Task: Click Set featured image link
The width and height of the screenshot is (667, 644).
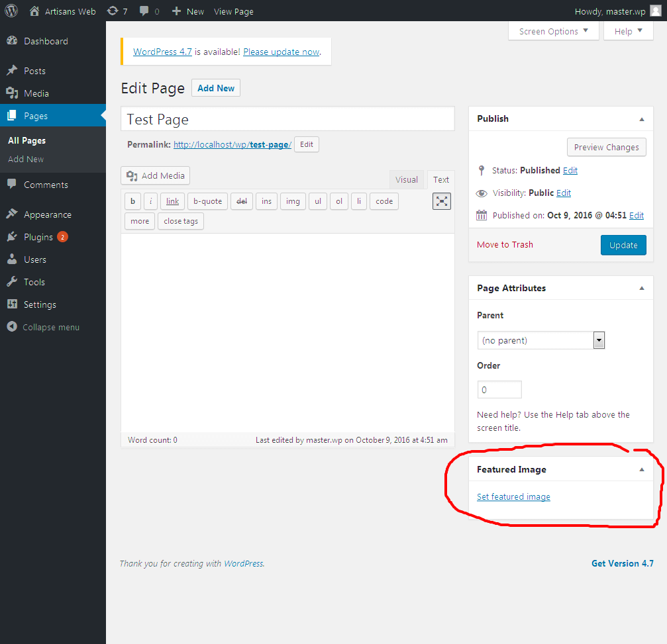Action: click(x=513, y=496)
